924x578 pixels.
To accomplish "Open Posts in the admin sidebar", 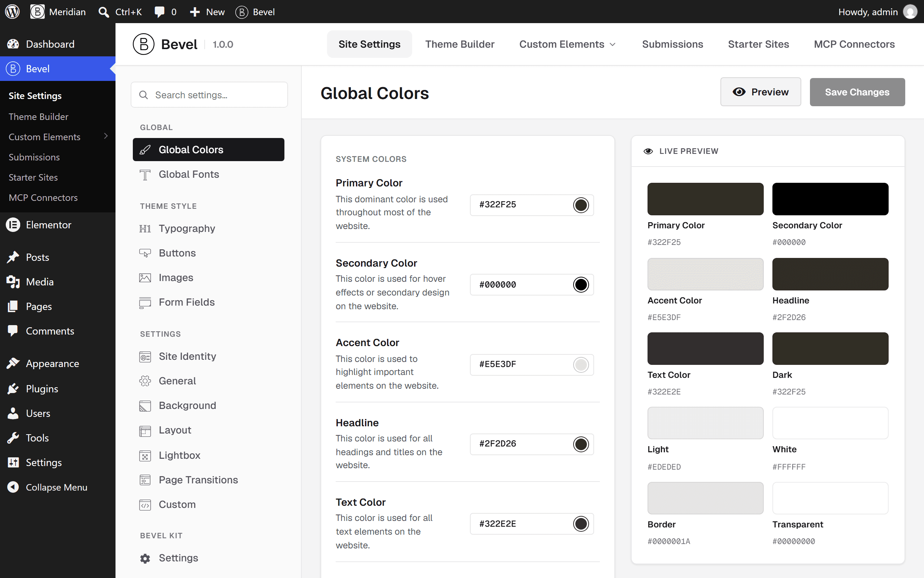I will point(58,257).
